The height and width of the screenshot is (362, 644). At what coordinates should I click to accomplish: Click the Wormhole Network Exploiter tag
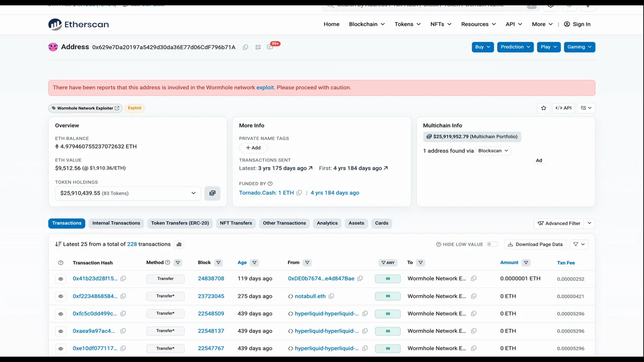click(x=86, y=108)
